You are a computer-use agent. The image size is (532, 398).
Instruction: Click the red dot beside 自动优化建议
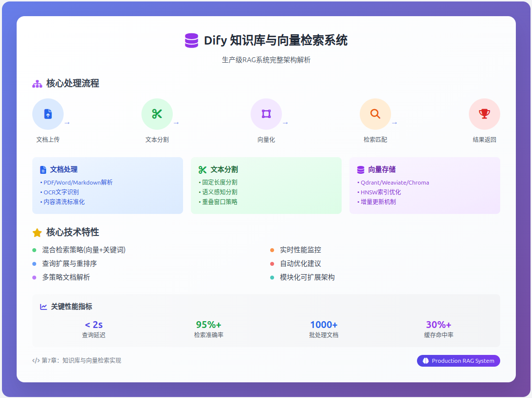[x=272, y=264]
